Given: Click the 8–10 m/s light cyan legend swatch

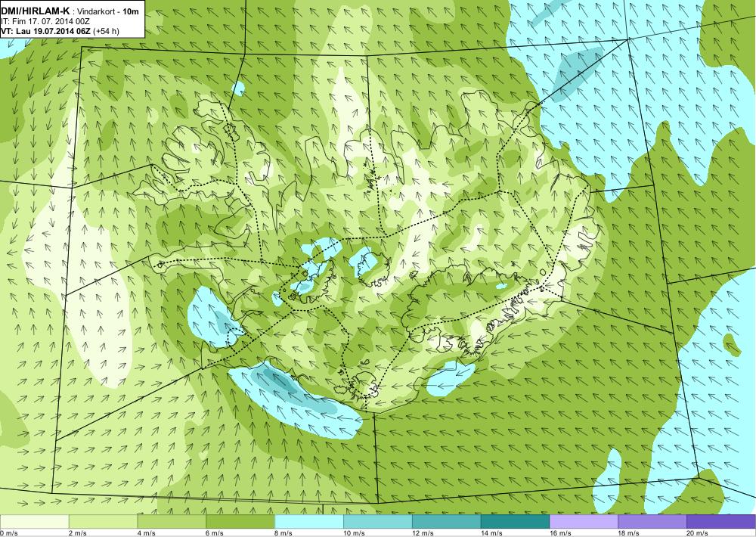Looking at the screenshot, I should pos(309,522).
